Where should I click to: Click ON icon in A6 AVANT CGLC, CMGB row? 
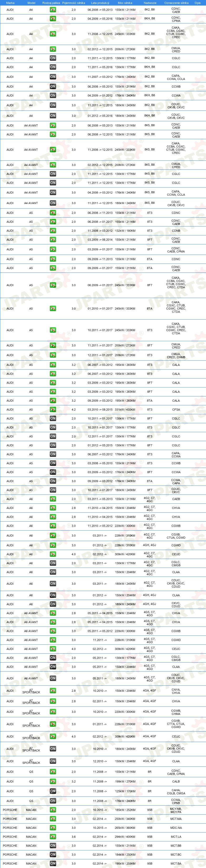coord(53,658)
